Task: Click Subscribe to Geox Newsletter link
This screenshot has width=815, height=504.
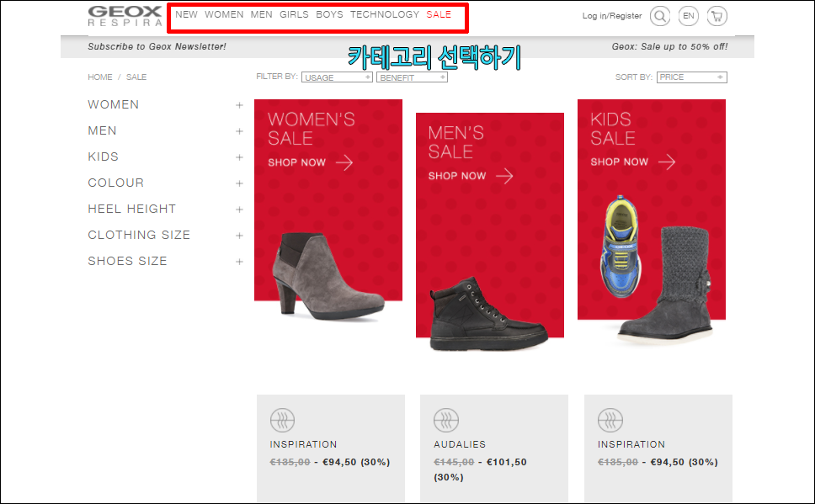Action: tap(157, 47)
